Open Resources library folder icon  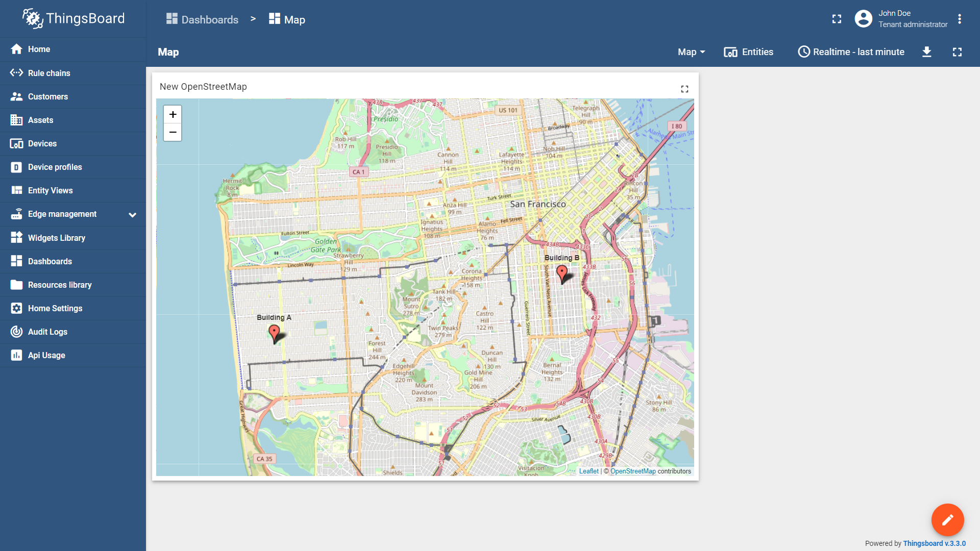tap(16, 285)
